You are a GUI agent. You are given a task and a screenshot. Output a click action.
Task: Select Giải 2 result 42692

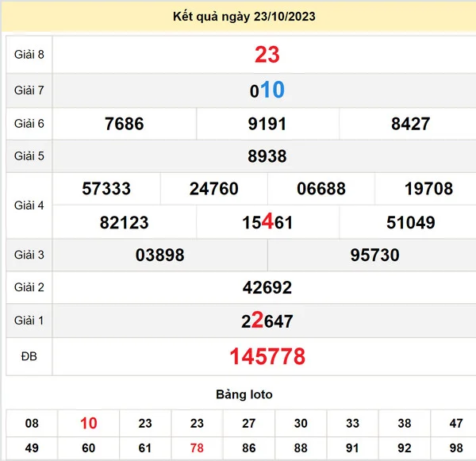[267, 288]
